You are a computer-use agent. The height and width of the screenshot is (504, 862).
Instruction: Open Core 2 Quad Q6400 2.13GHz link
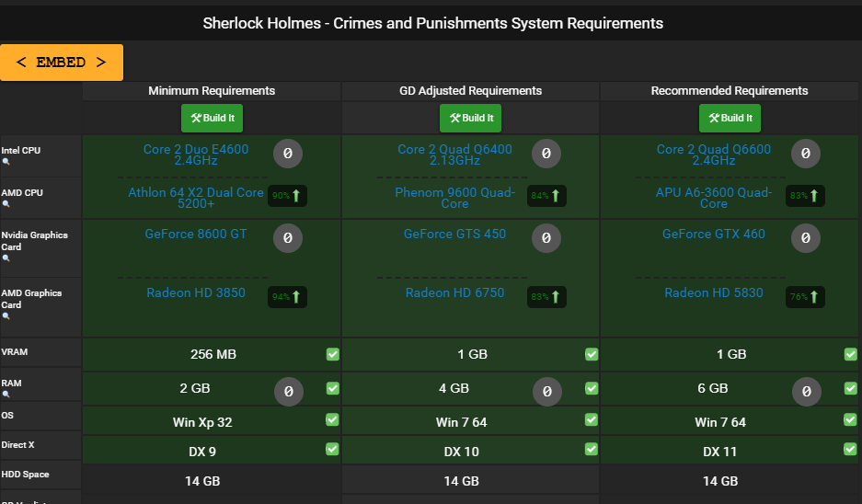point(454,155)
